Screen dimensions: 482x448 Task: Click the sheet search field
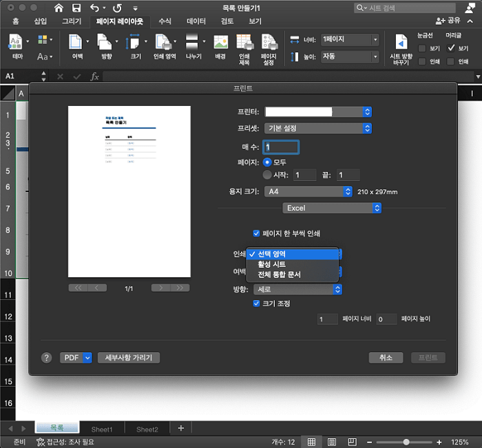pyautogui.click(x=405, y=8)
